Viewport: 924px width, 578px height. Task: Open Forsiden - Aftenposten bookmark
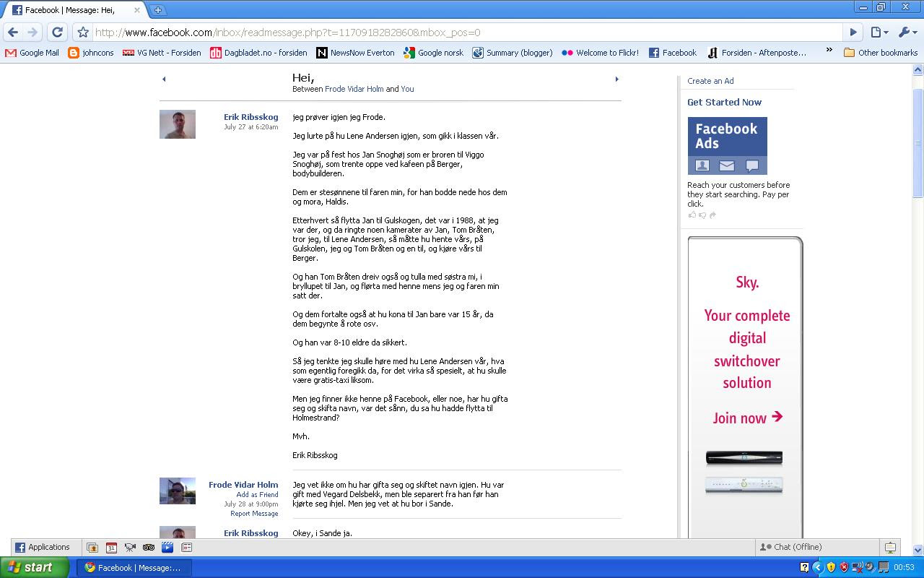(757, 53)
